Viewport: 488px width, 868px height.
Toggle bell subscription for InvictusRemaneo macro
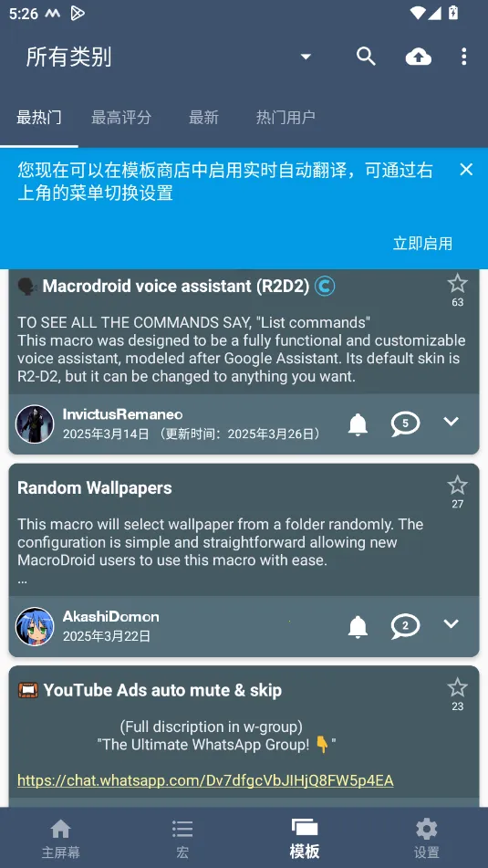[x=358, y=424]
